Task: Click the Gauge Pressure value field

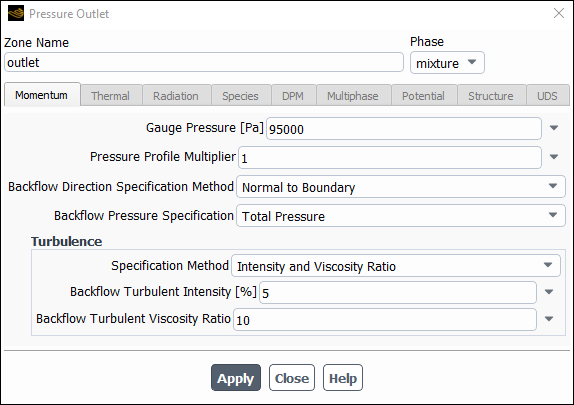Action: pyautogui.click(x=404, y=129)
